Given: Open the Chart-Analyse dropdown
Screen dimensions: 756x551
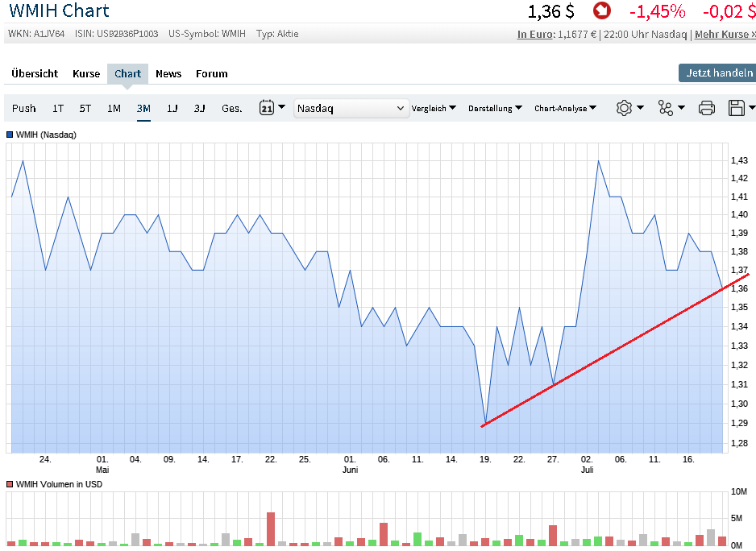Looking at the screenshot, I should (x=565, y=109).
